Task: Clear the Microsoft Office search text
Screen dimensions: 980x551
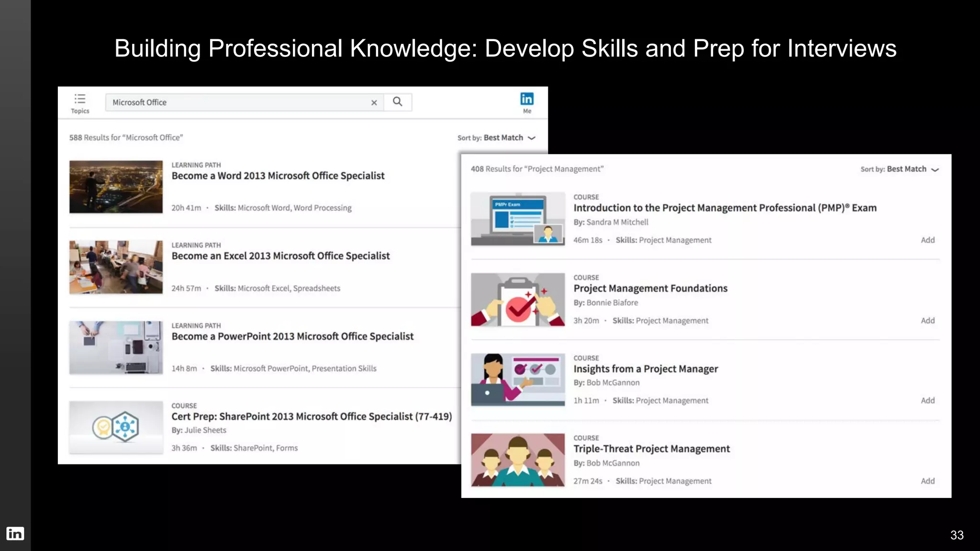Action: point(374,102)
